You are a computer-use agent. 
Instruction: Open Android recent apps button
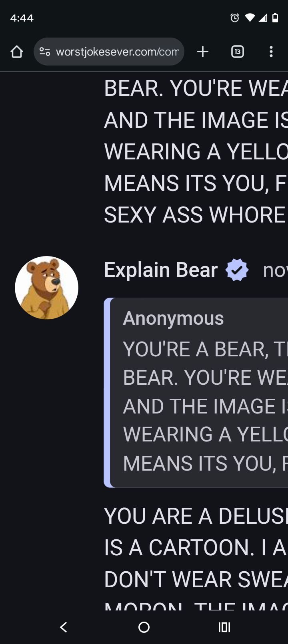[224, 627]
